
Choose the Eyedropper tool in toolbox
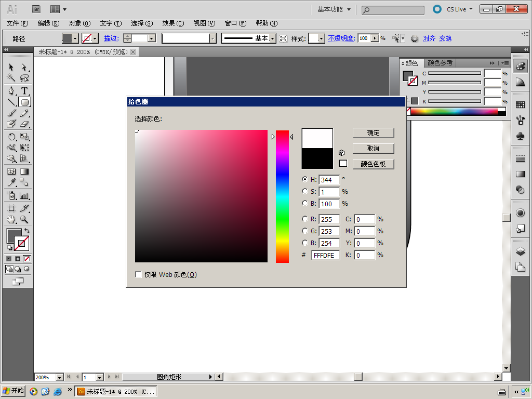coord(11,182)
